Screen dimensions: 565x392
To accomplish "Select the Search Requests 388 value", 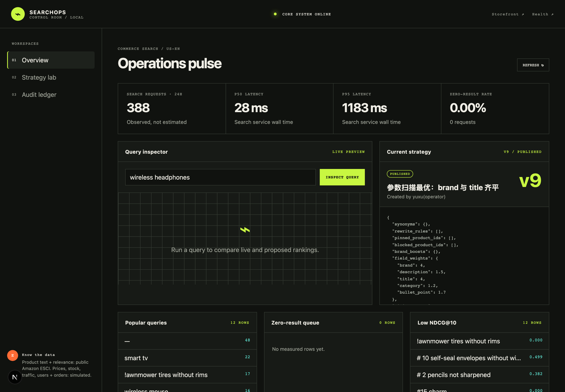I will coord(138,108).
